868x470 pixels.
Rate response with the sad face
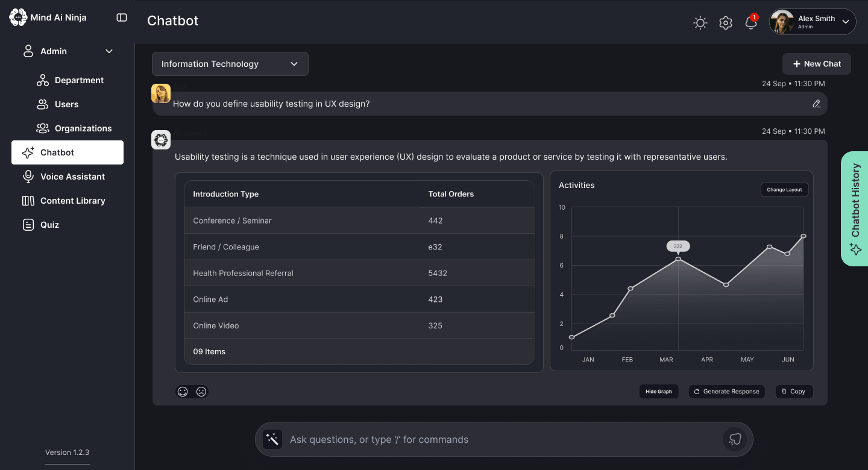click(x=201, y=392)
